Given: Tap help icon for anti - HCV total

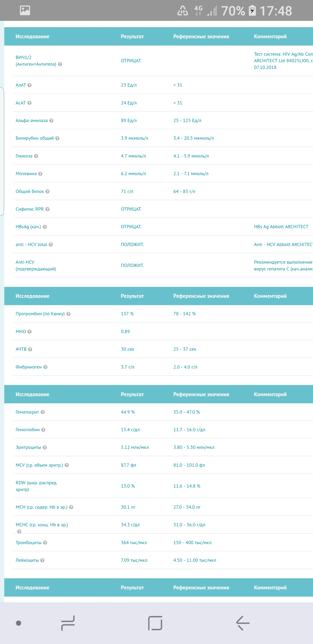Looking at the screenshot, I should [x=51, y=245].
